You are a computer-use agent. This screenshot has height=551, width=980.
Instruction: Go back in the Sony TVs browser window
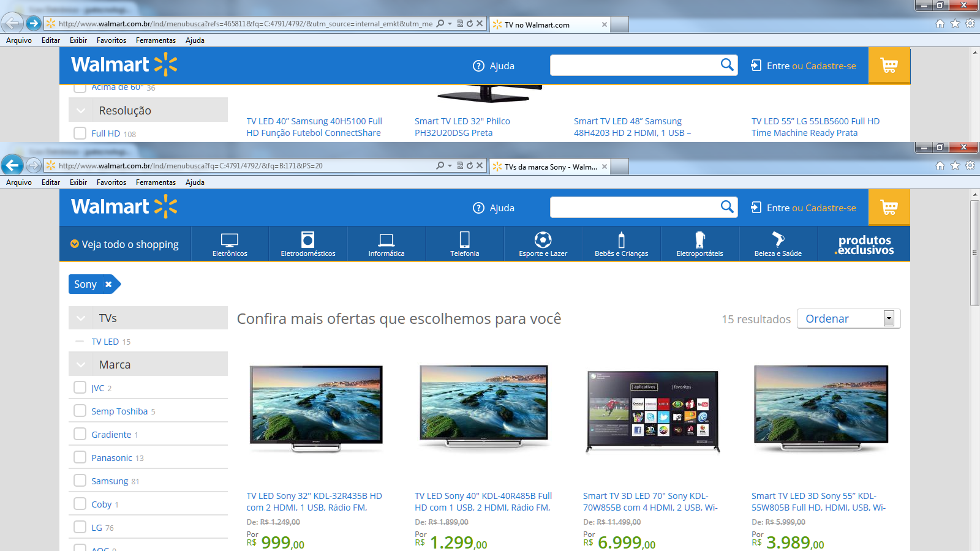[12, 165]
